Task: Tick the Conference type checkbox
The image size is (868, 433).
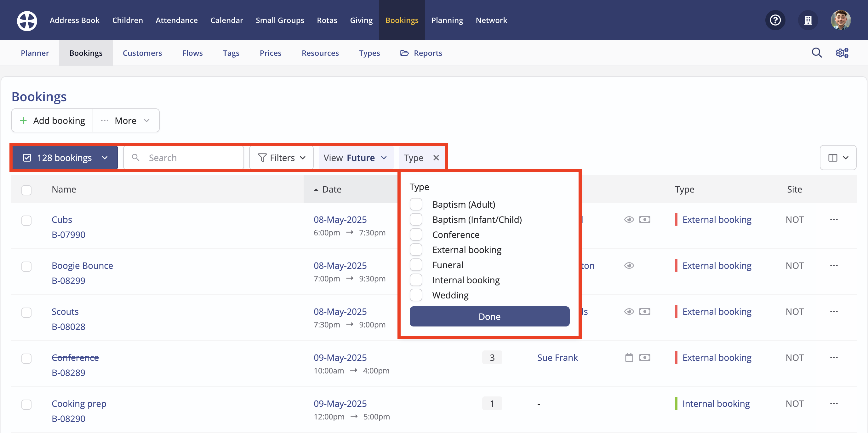Action: [x=416, y=235]
